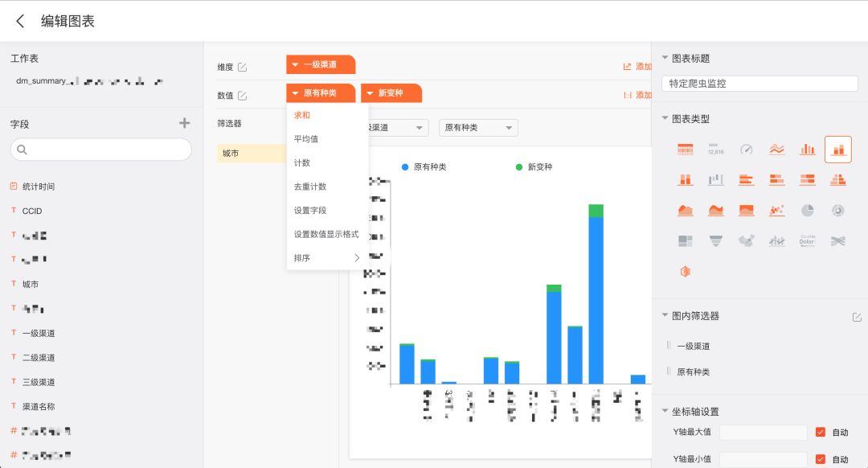
Task: Select the funnel chart type
Action: click(x=716, y=240)
